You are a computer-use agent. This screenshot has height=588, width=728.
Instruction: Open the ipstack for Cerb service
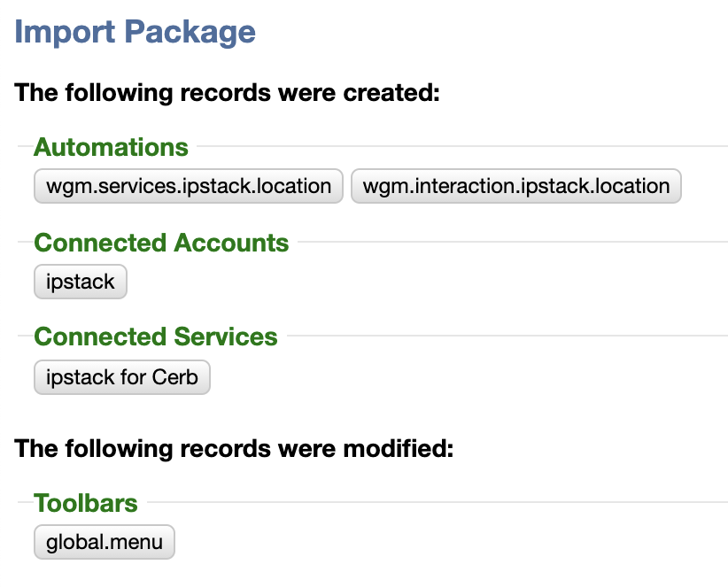pyautogui.click(x=122, y=377)
